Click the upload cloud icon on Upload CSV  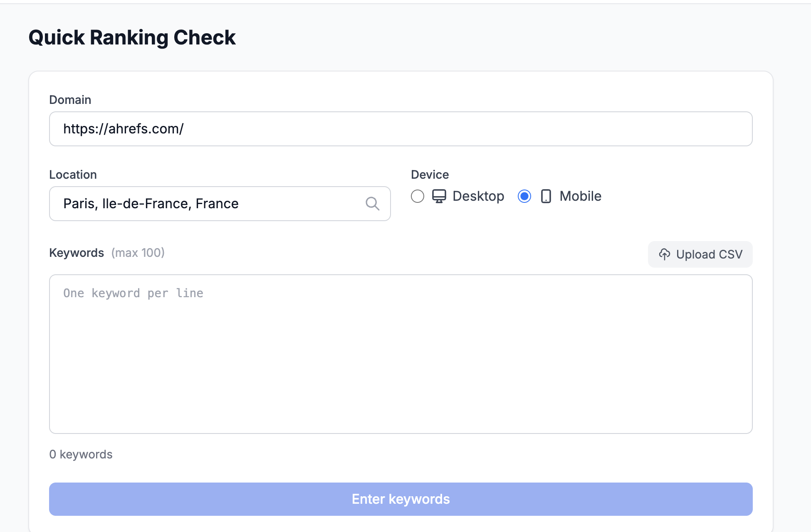click(665, 254)
